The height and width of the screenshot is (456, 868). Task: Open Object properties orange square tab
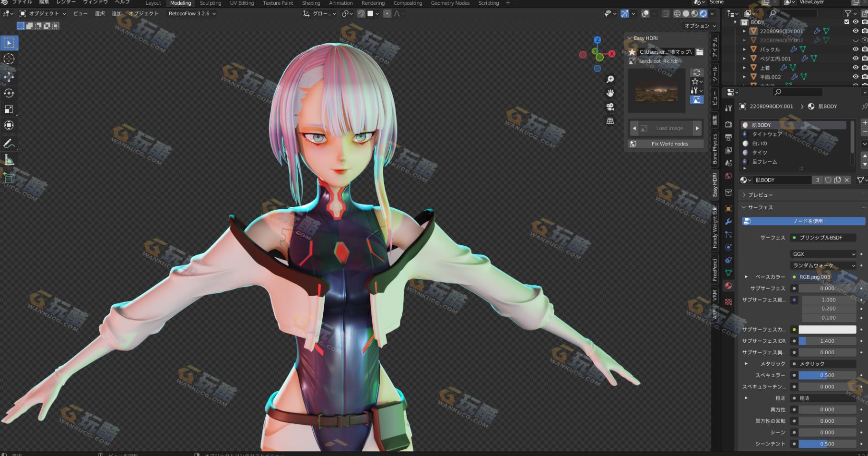728,209
